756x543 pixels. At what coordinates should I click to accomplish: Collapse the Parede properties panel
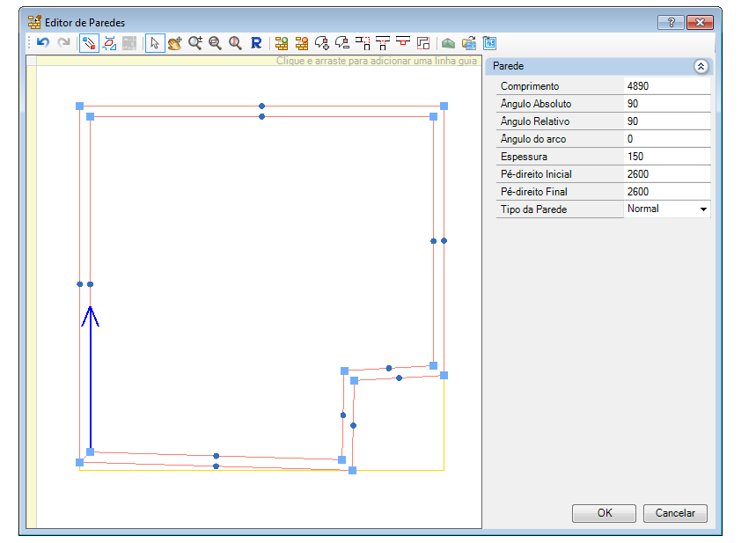click(701, 67)
